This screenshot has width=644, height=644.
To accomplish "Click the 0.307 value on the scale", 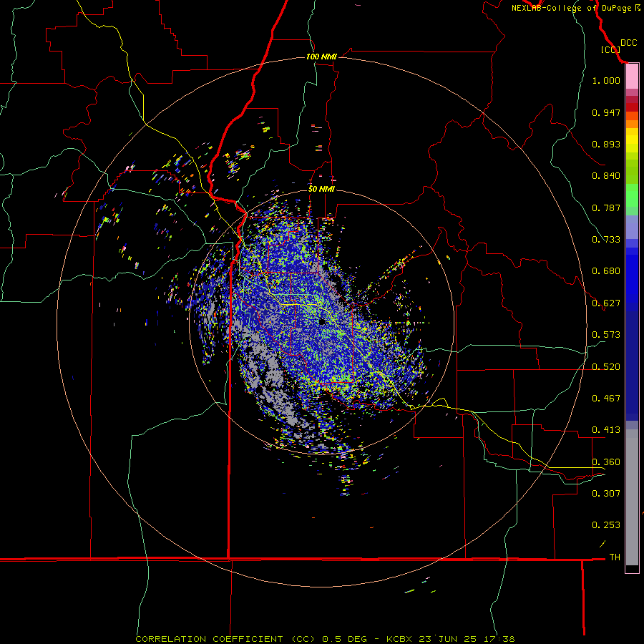I will [x=606, y=494].
